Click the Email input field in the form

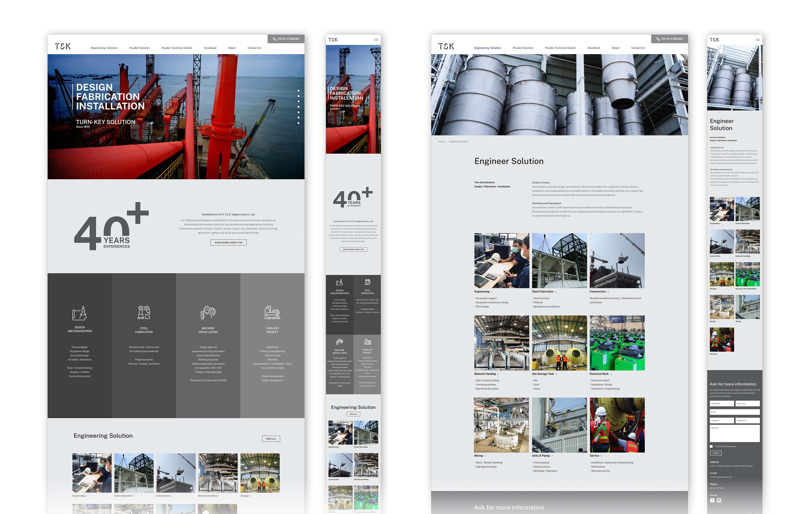click(x=734, y=412)
